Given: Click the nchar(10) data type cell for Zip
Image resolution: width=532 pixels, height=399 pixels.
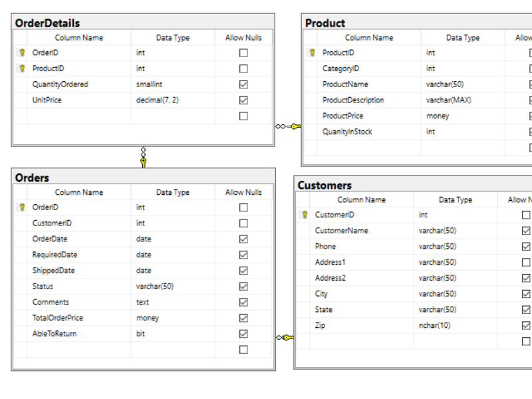Looking at the screenshot, I should 434,326.
